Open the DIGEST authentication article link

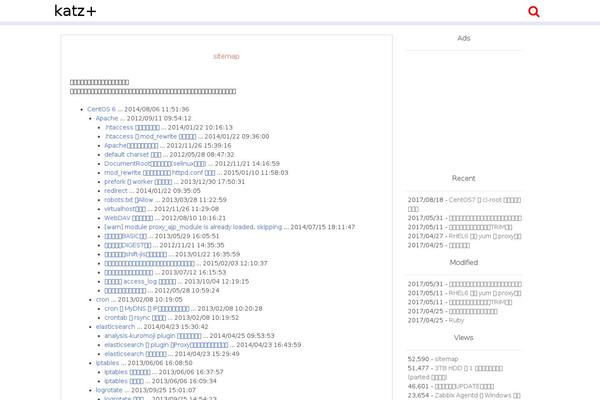(x=128, y=245)
